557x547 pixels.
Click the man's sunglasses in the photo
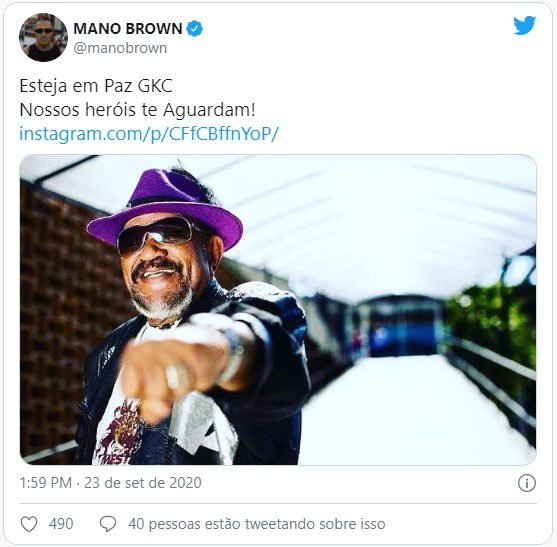[x=156, y=234]
